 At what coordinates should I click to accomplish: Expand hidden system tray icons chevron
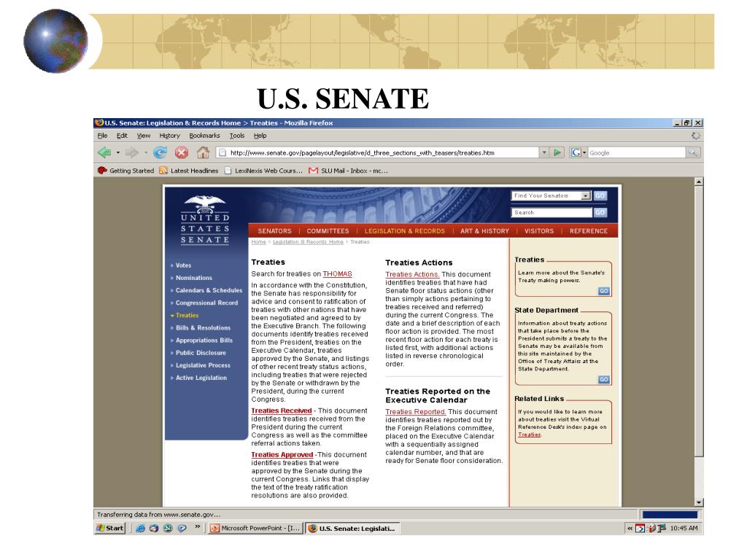tap(630, 528)
